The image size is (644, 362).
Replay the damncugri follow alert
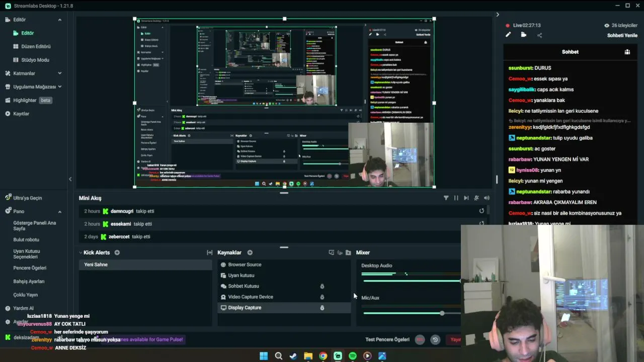tap(481, 211)
